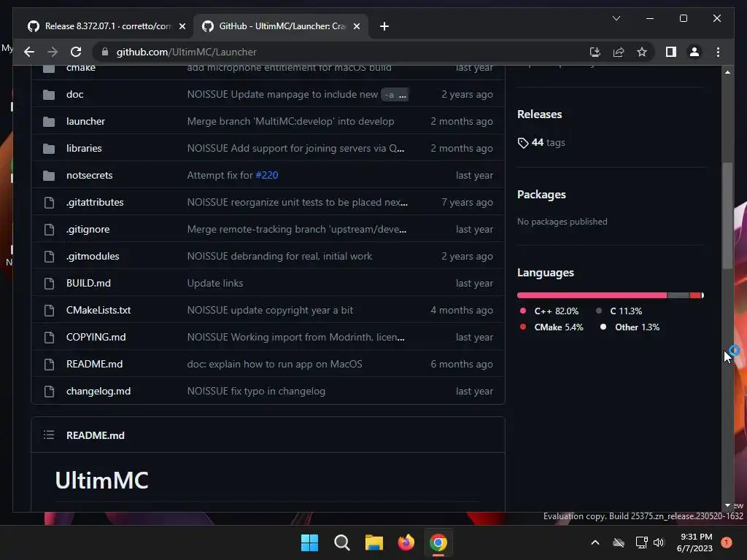Open the Releases section heading
This screenshot has height=560, width=747.
coord(539,114)
